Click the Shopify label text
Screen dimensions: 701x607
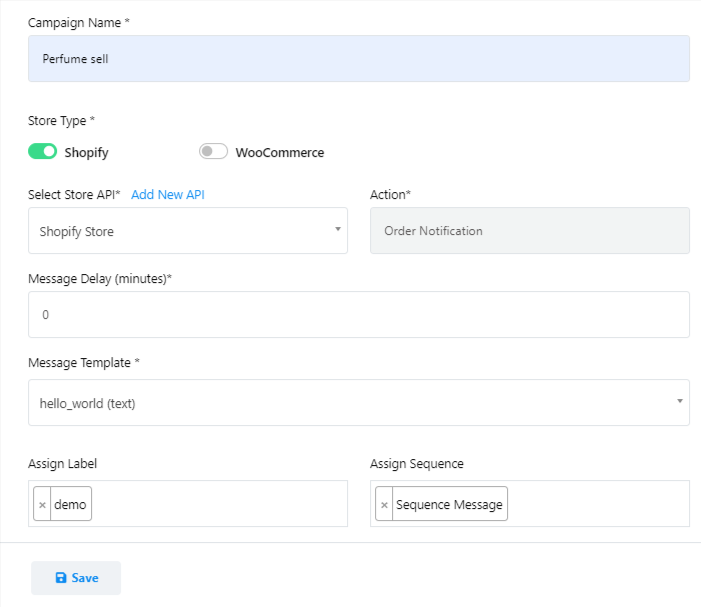tap(86, 153)
